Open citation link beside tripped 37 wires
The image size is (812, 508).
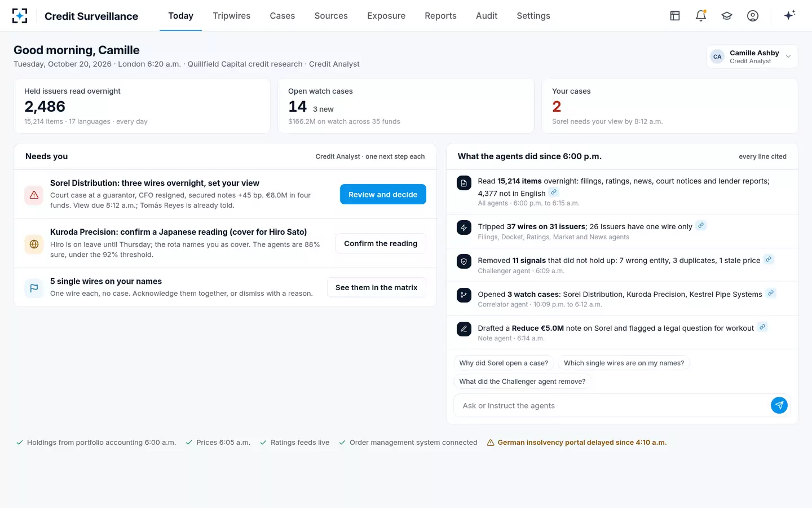coord(701,226)
